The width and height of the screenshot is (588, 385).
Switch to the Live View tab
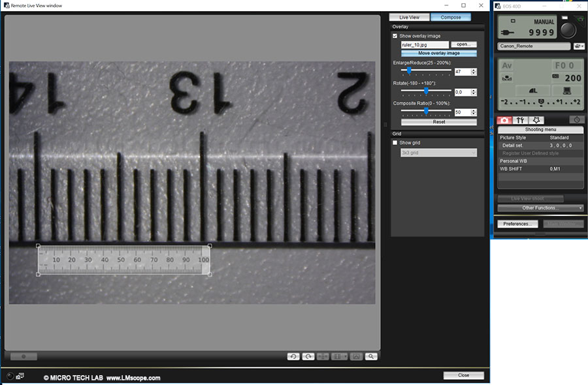click(409, 17)
